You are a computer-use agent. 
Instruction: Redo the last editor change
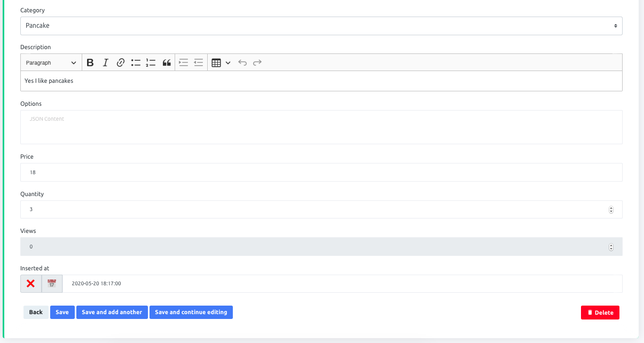(257, 62)
